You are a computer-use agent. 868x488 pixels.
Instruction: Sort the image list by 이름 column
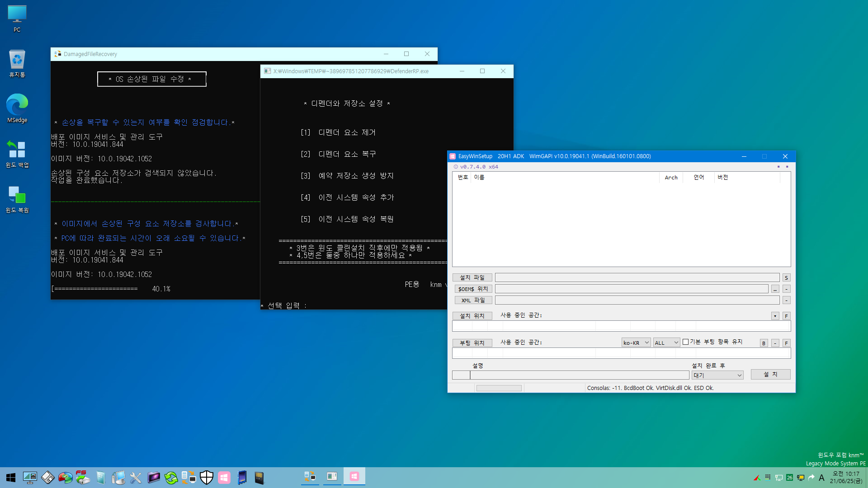(565, 178)
